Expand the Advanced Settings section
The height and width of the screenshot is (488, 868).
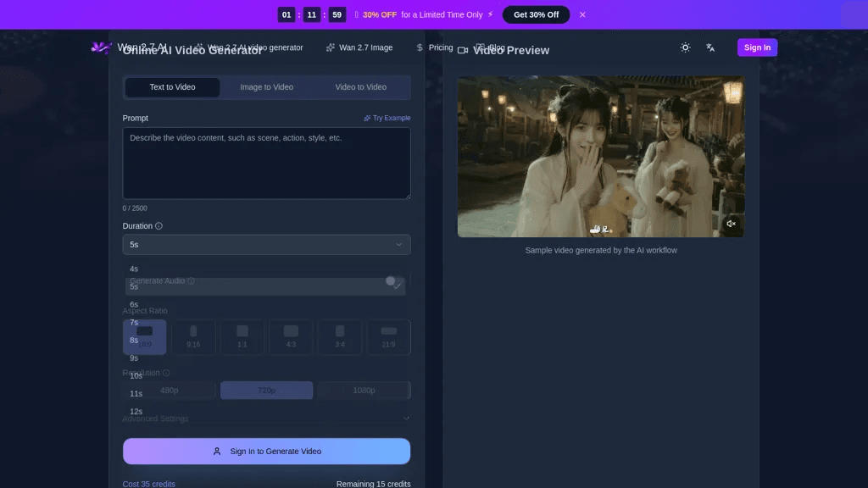coord(266,419)
